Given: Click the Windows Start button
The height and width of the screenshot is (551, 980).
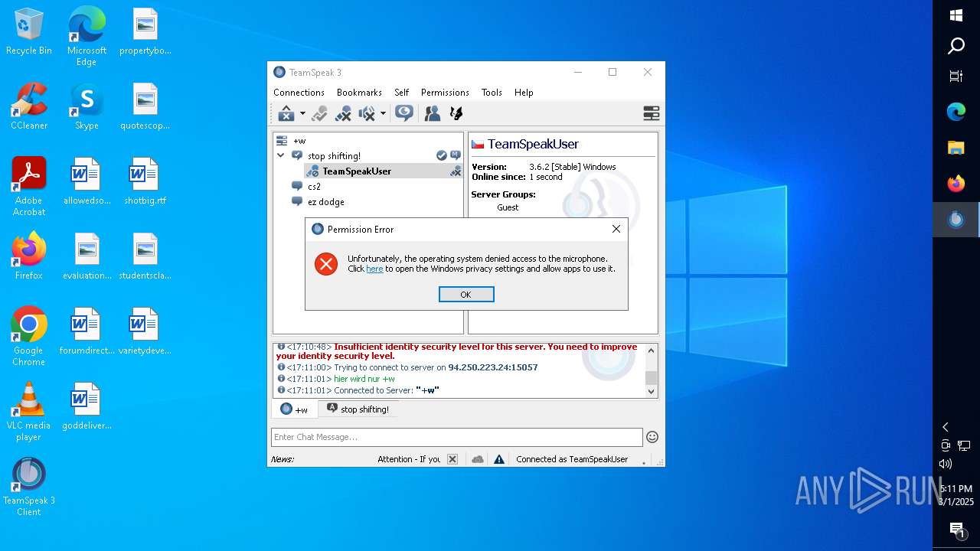Looking at the screenshot, I should click(x=956, y=15).
